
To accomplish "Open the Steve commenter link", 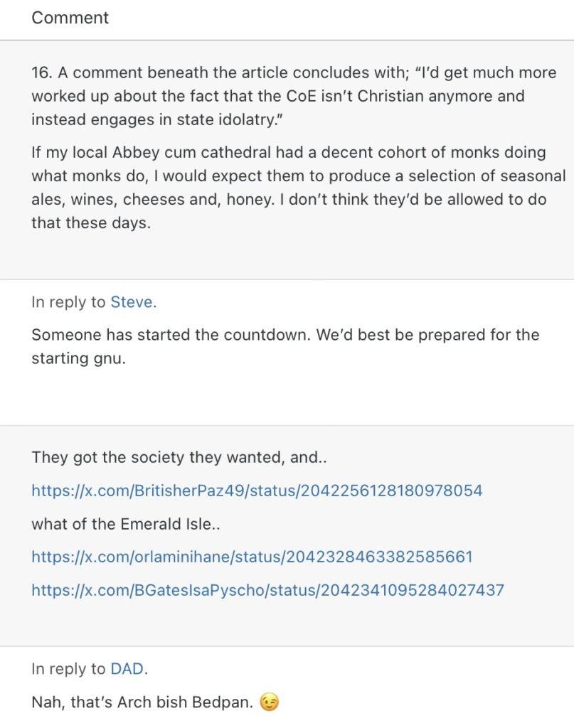I will click(x=131, y=302).
